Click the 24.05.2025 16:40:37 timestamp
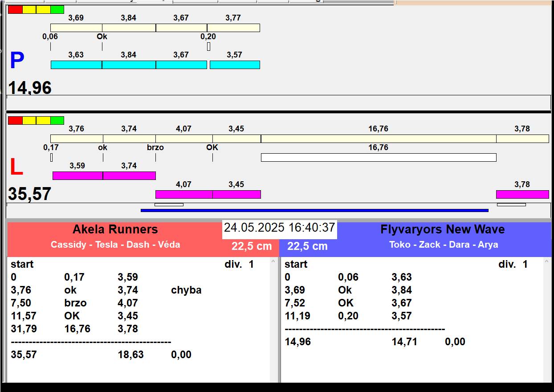This screenshot has width=554, height=392. 279,228
